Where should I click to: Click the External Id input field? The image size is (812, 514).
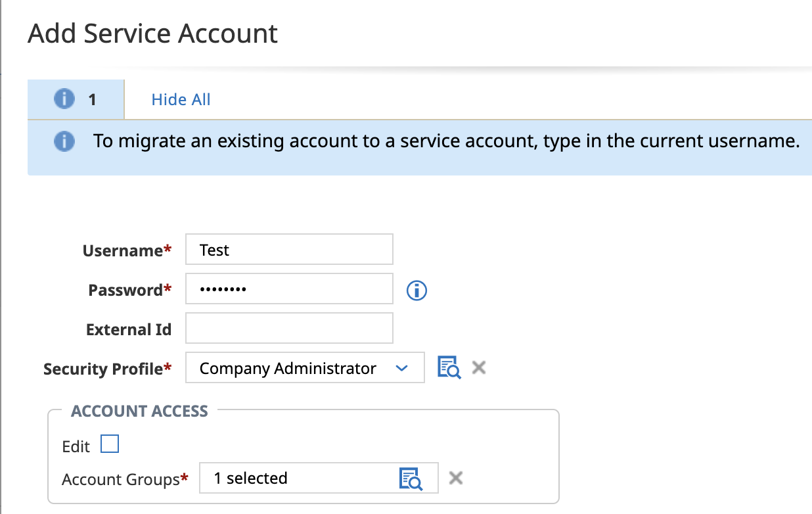[289, 328]
